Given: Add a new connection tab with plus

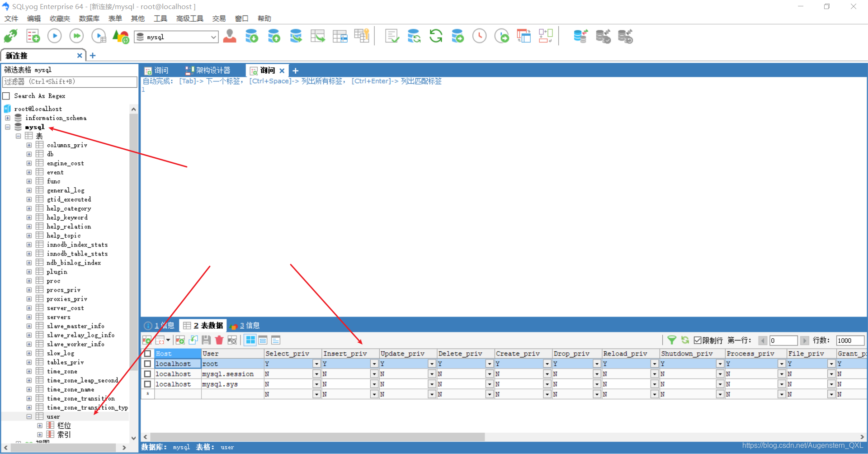Looking at the screenshot, I should click(93, 56).
